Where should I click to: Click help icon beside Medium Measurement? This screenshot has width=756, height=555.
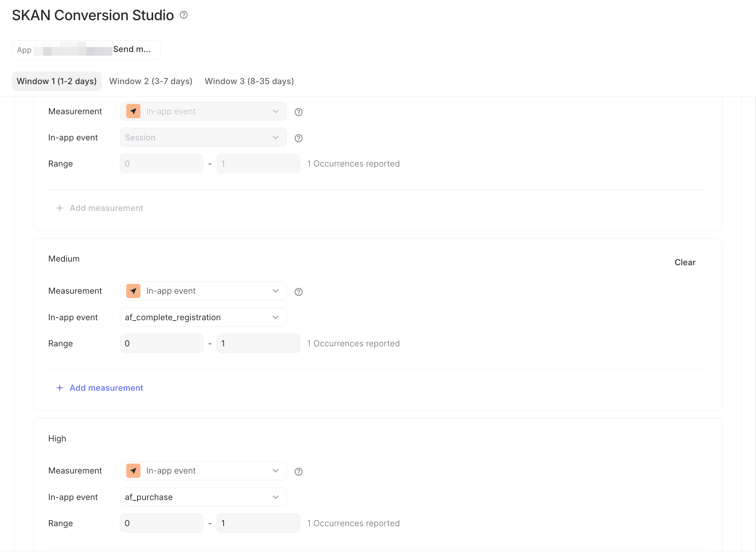(x=298, y=292)
